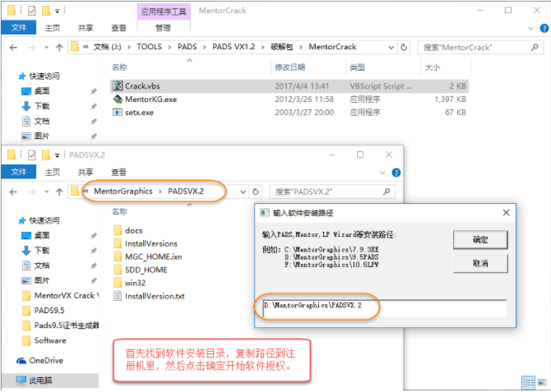This screenshot has width=551, height=392.
Task: Open 查看 tab in MentorCrack window
Action: [x=118, y=28]
